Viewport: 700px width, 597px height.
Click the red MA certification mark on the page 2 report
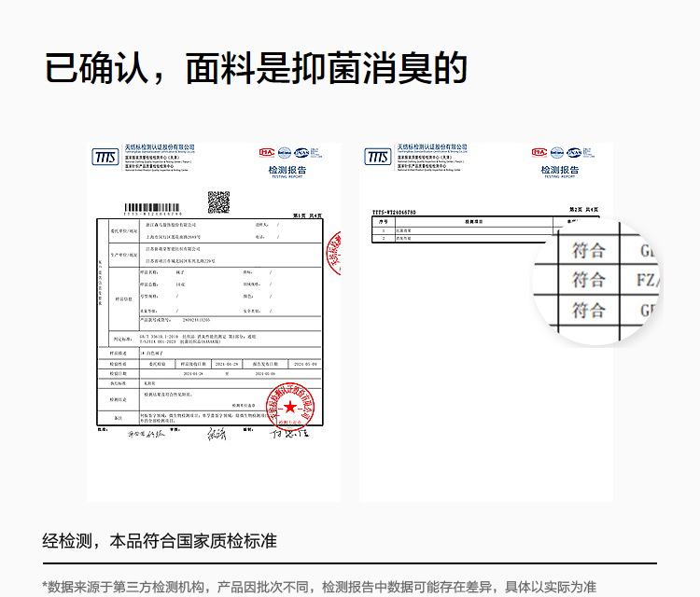[539, 153]
